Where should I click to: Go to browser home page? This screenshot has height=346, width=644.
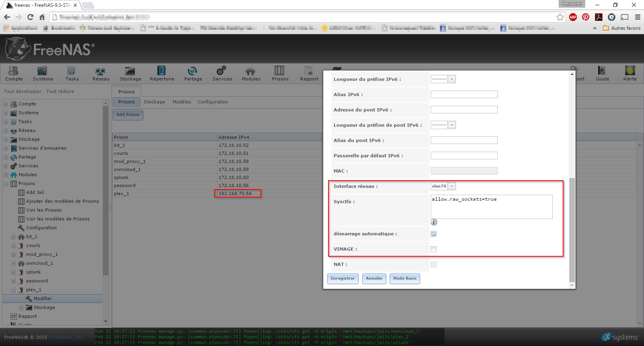42,17
